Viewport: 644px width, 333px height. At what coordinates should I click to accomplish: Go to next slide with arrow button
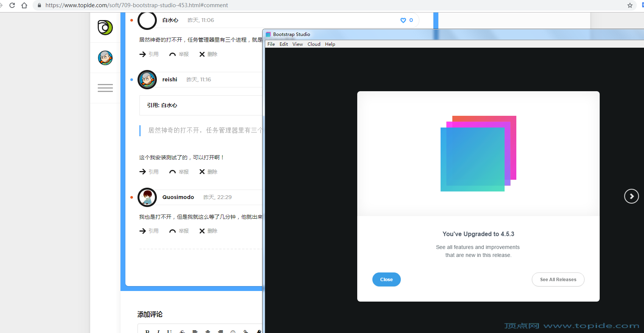coord(631,196)
